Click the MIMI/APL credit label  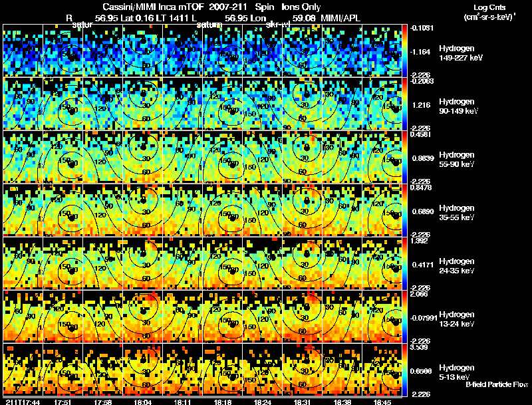pos(340,18)
